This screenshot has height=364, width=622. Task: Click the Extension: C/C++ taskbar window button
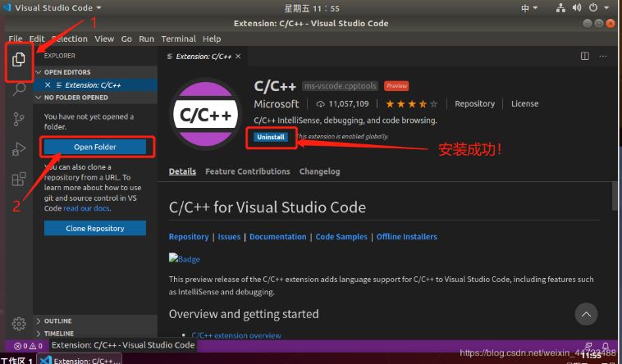tap(80, 360)
